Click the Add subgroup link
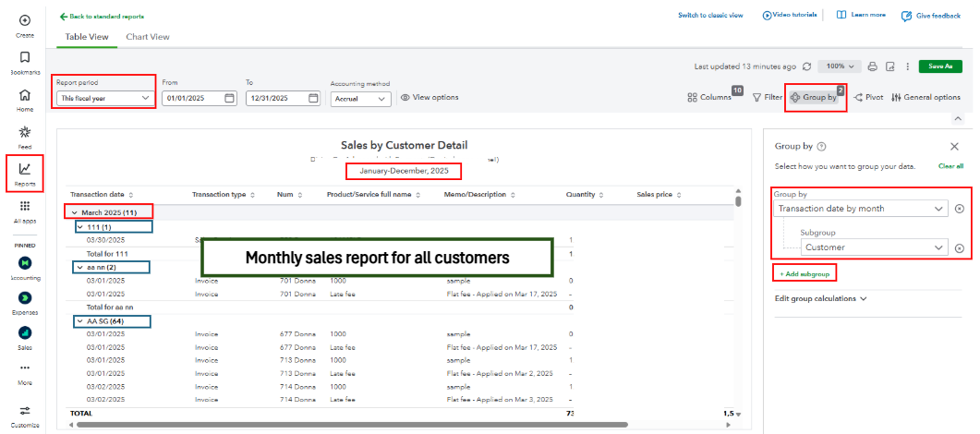 tap(804, 274)
